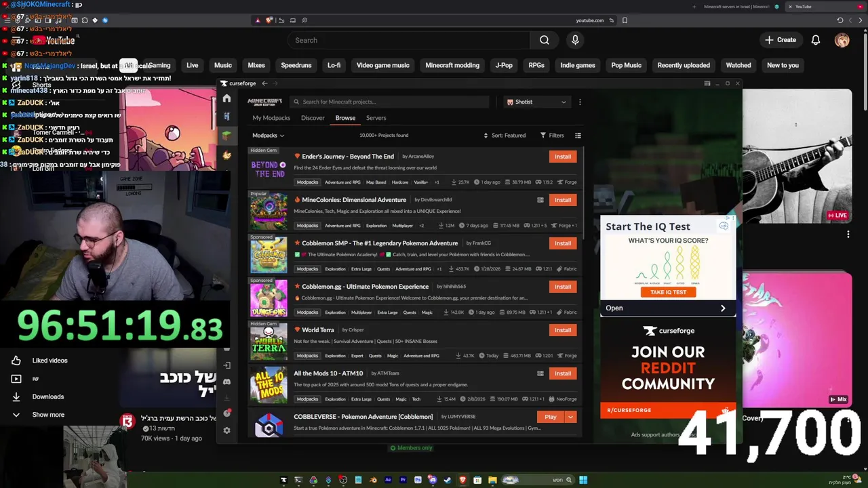Switch to Discover tab
This screenshot has width=868, height=488.
coord(313,118)
